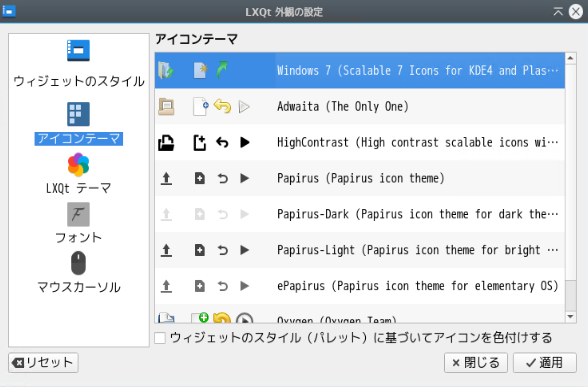Click undo icon in Papirus-Light row
This screenshot has width=588, height=387.
[x=223, y=250]
